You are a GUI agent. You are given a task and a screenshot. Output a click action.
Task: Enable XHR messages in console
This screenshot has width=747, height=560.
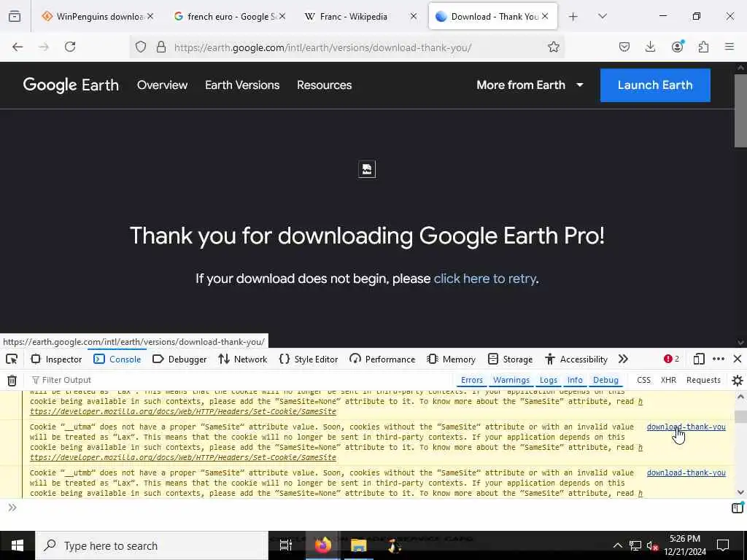[x=668, y=380]
